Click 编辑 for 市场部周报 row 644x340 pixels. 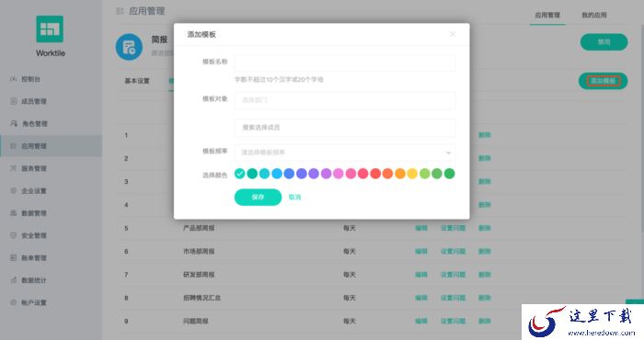click(x=421, y=251)
